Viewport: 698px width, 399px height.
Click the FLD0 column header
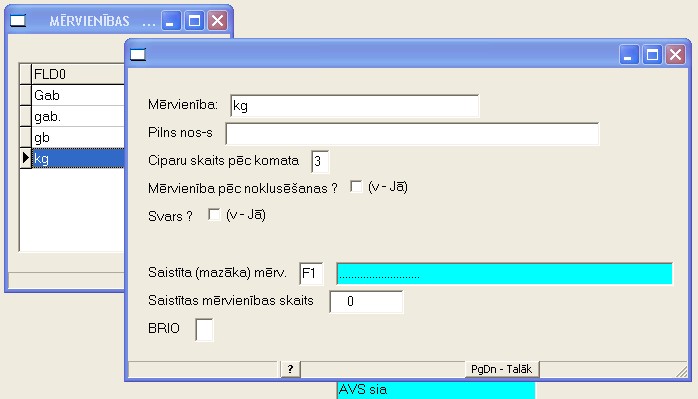(78, 74)
